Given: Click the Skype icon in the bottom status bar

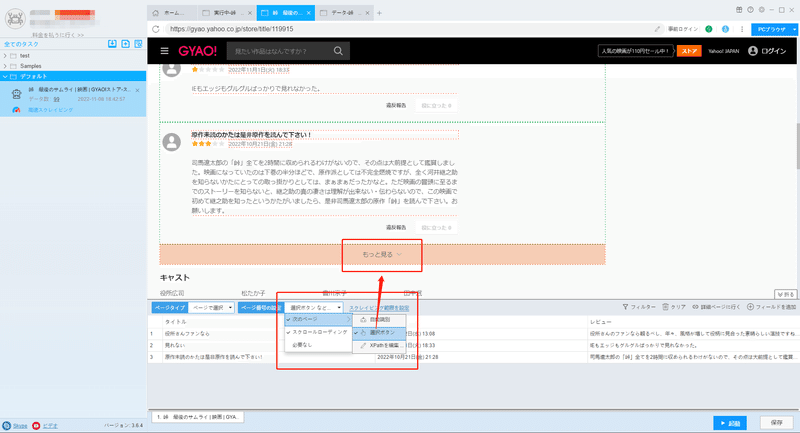Looking at the screenshot, I should click(7, 425).
